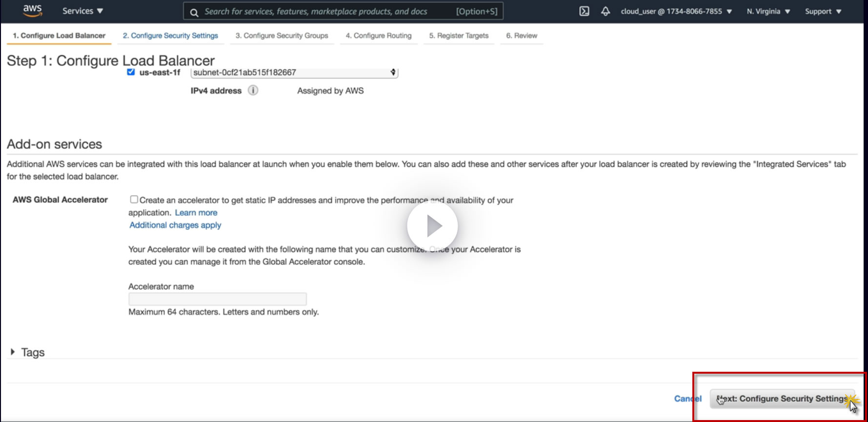Select the Register Targets step tab
This screenshot has height=422, width=868.
click(459, 36)
